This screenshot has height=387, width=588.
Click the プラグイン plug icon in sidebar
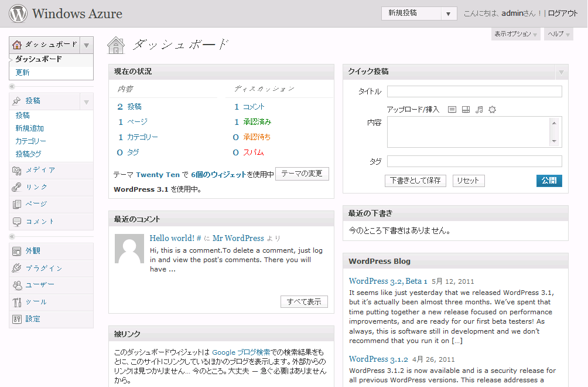(x=16, y=268)
